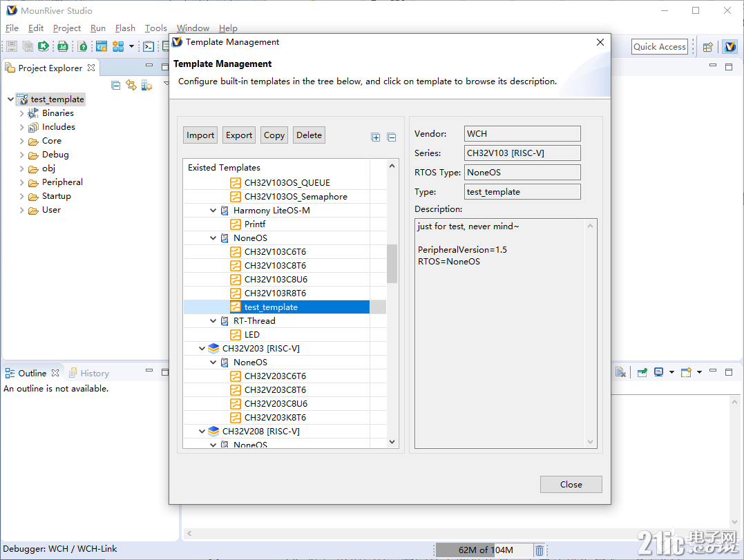Collapse all templates with minus icon
The image size is (744, 560).
click(x=392, y=137)
